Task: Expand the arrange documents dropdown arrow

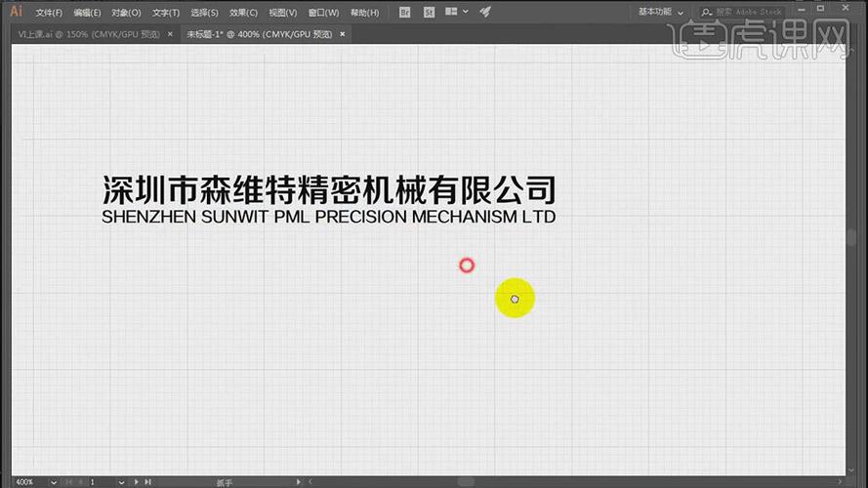Action: point(466,11)
